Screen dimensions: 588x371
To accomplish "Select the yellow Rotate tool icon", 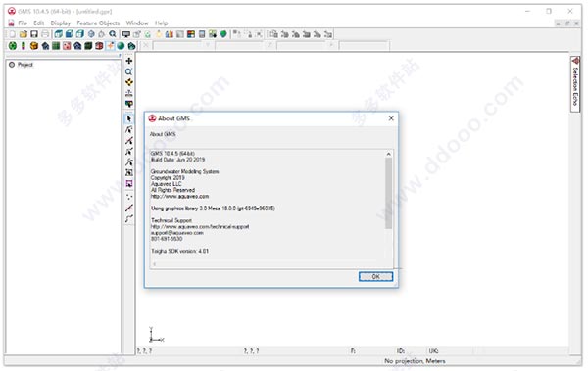I will 129,82.
